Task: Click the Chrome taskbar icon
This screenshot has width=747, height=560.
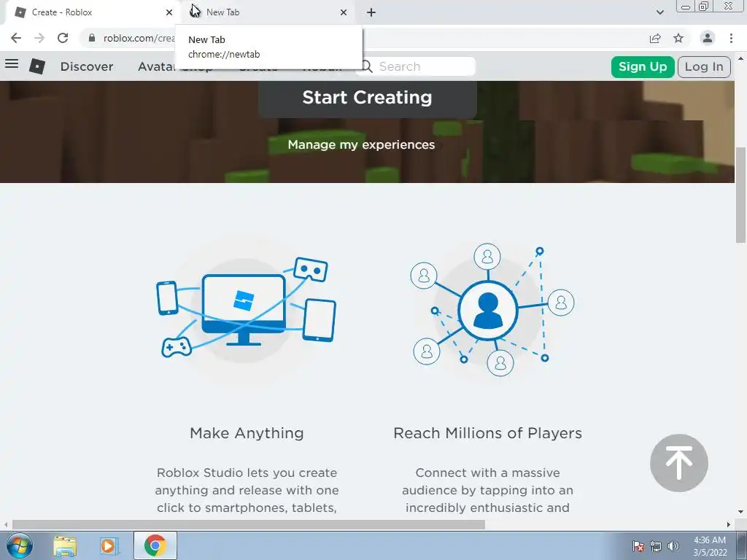Action: click(155, 545)
